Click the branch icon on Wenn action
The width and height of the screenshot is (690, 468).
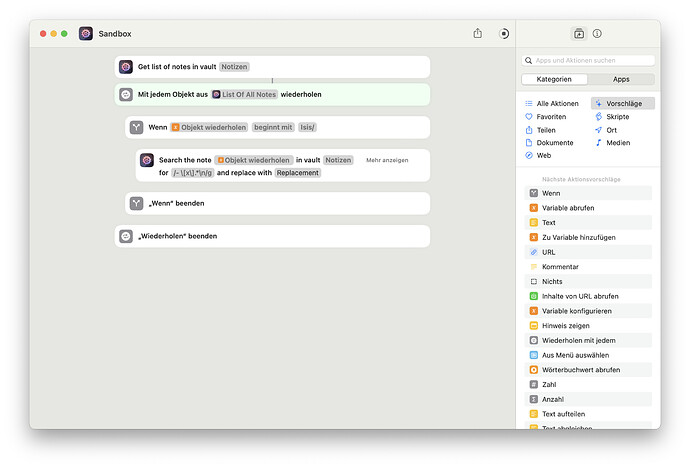136,128
